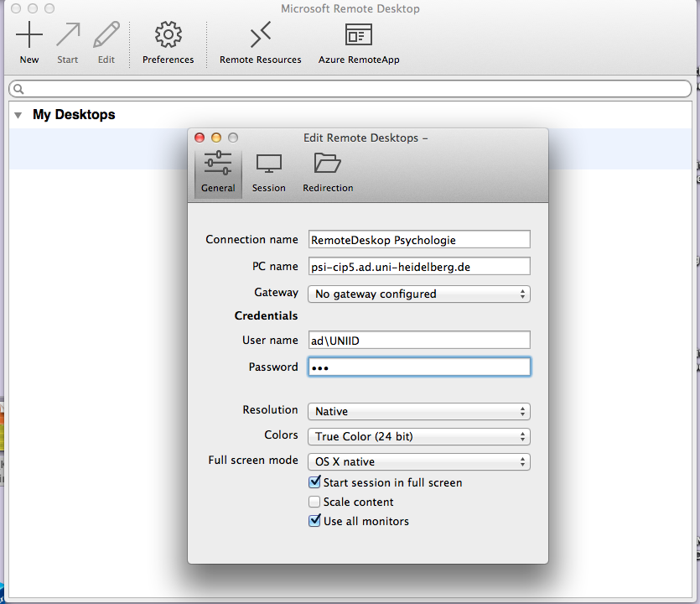Open the Full screen mode dropdown
The image size is (700, 604).
coord(419,462)
